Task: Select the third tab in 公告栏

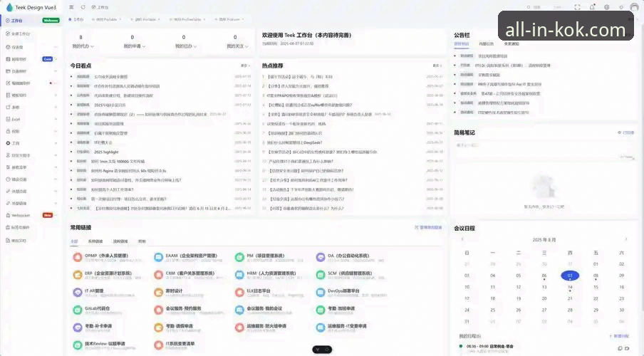Action: [511, 43]
